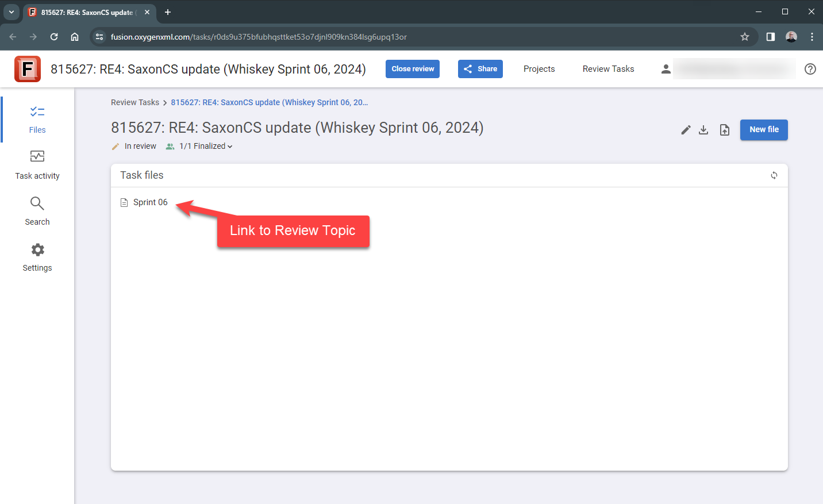
Task: Close the 815627 SaxonCS browser tab
Action: (x=147, y=12)
